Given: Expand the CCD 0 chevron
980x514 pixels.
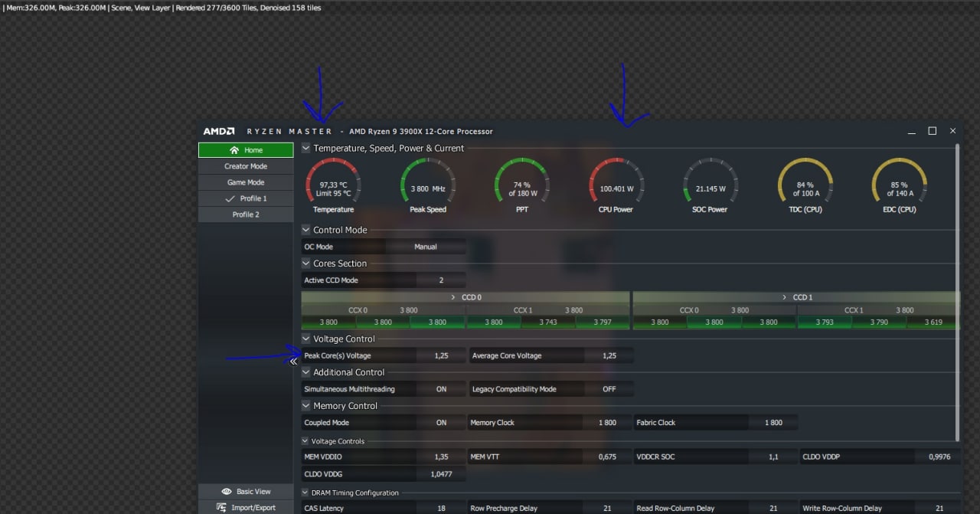Looking at the screenshot, I should pyautogui.click(x=454, y=297).
